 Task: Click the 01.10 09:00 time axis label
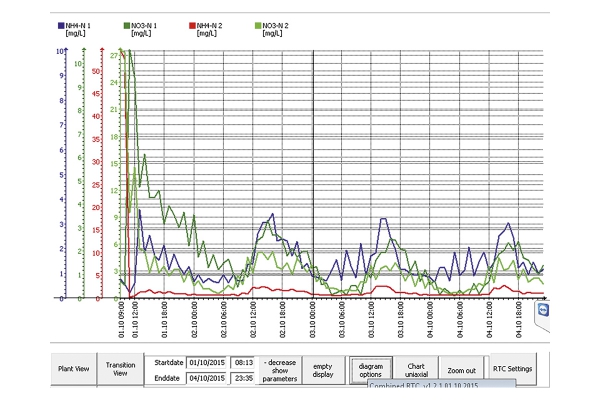coord(121,320)
